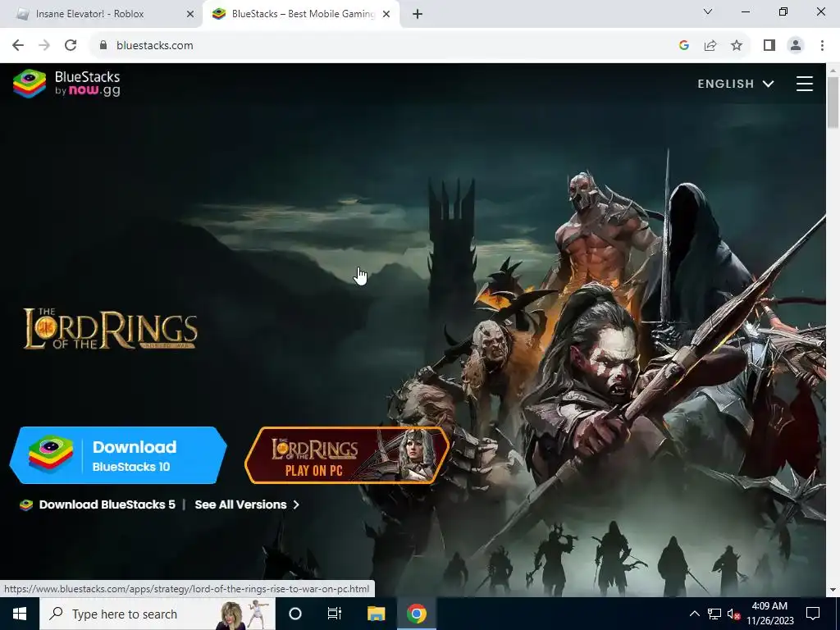Screen dimensions: 840x630
Task: Close the BlueStacks browser tab
Action: coord(386,14)
